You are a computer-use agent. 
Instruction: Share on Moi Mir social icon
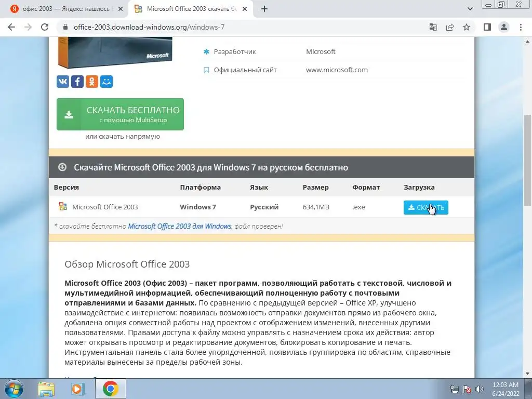107,82
